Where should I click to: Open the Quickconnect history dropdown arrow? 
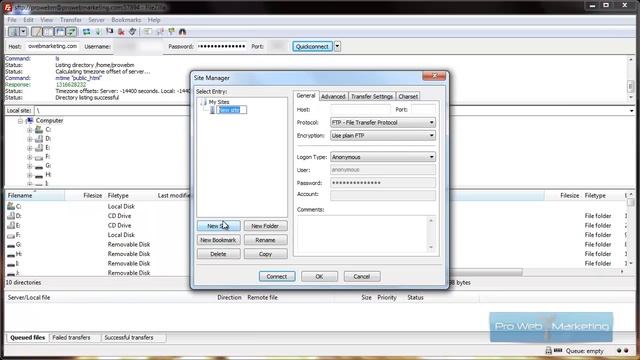(x=337, y=46)
